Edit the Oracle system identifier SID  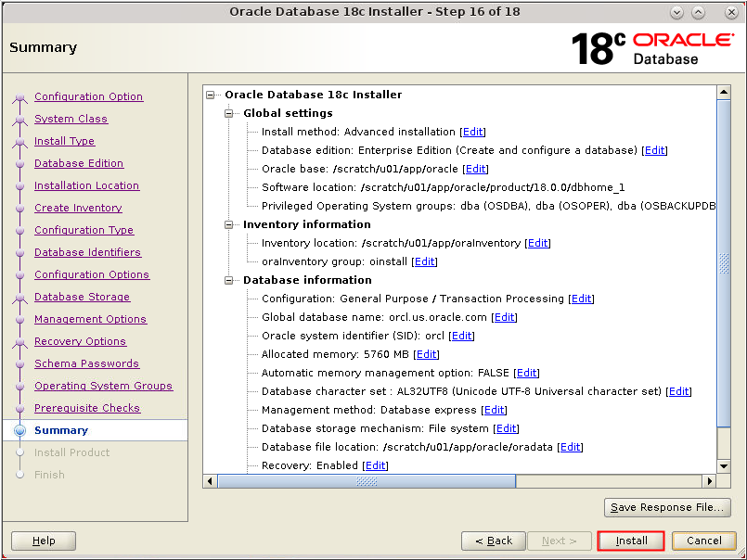461,337
